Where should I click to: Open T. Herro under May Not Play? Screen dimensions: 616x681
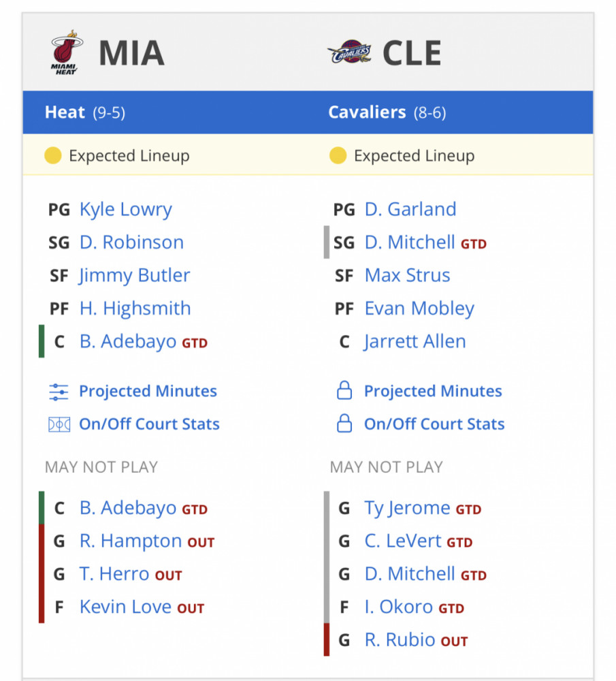point(114,573)
